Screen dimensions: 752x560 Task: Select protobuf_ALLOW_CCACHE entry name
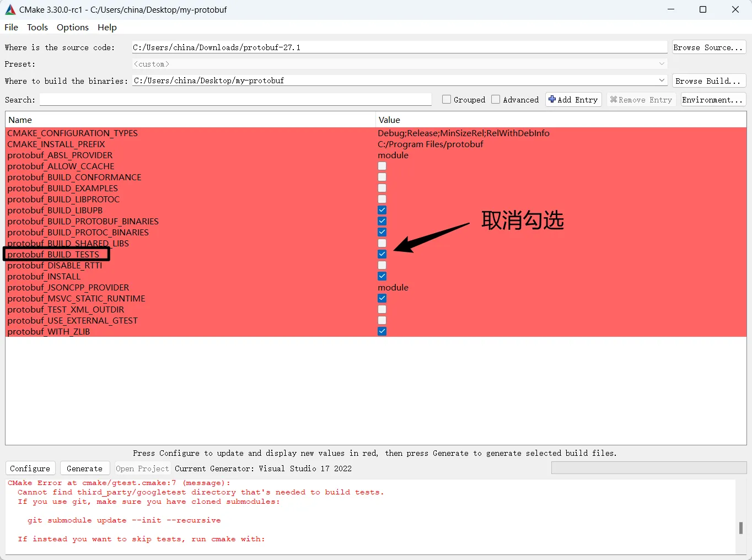pos(61,166)
